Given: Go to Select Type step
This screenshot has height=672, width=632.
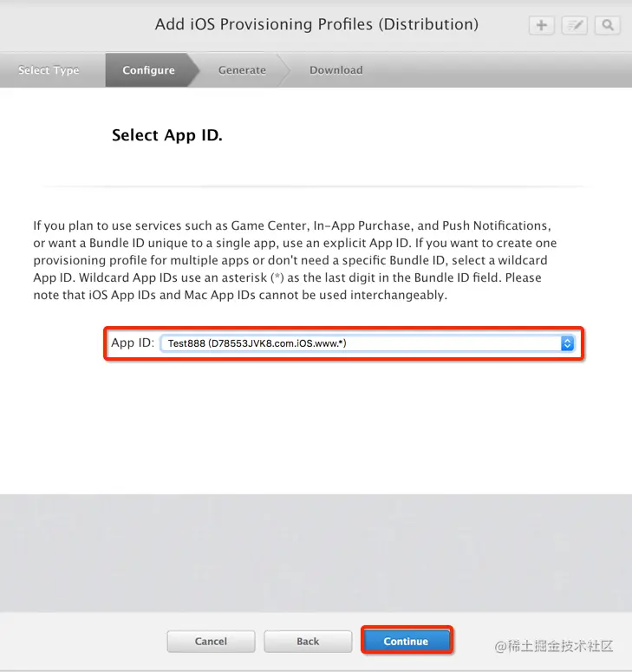Looking at the screenshot, I should tap(49, 70).
